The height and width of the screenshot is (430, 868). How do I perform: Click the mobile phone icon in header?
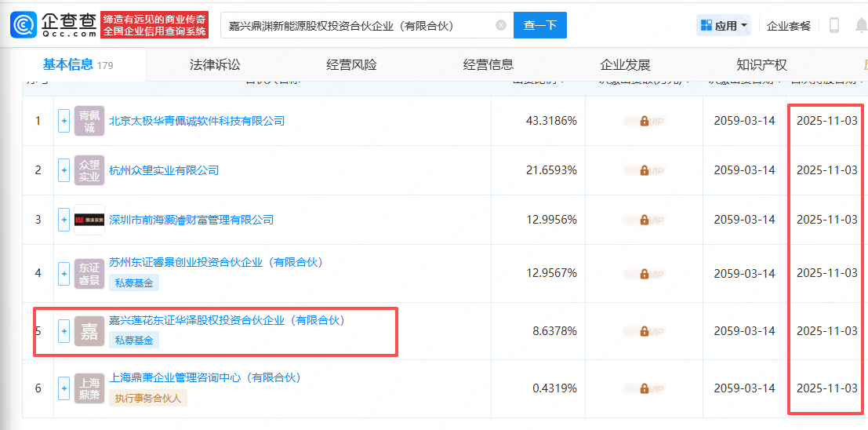tap(834, 25)
